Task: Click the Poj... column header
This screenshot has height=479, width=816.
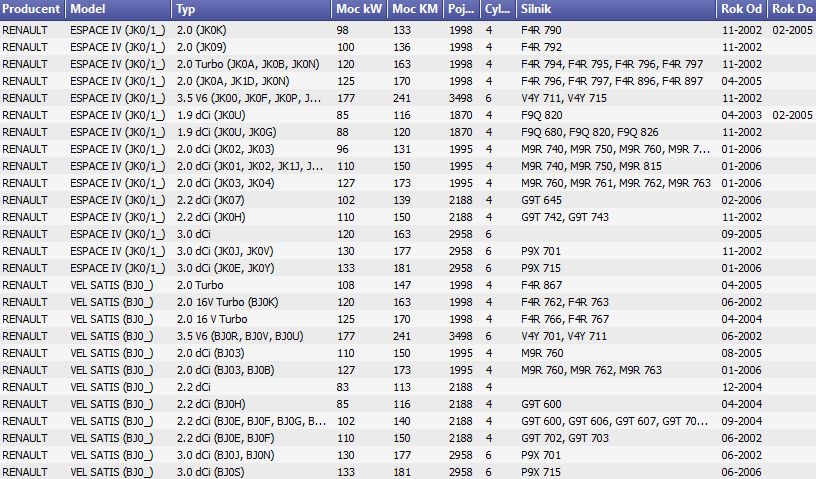Action: point(462,9)
